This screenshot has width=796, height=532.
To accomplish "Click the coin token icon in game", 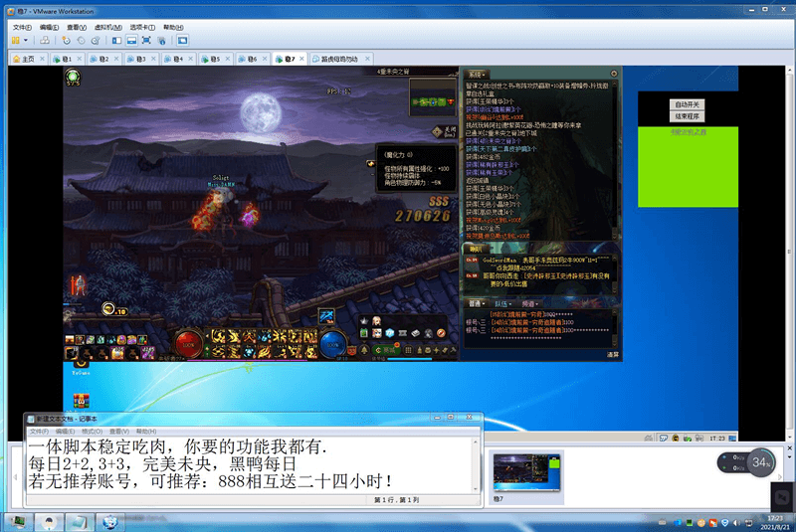I will (108, 308).
